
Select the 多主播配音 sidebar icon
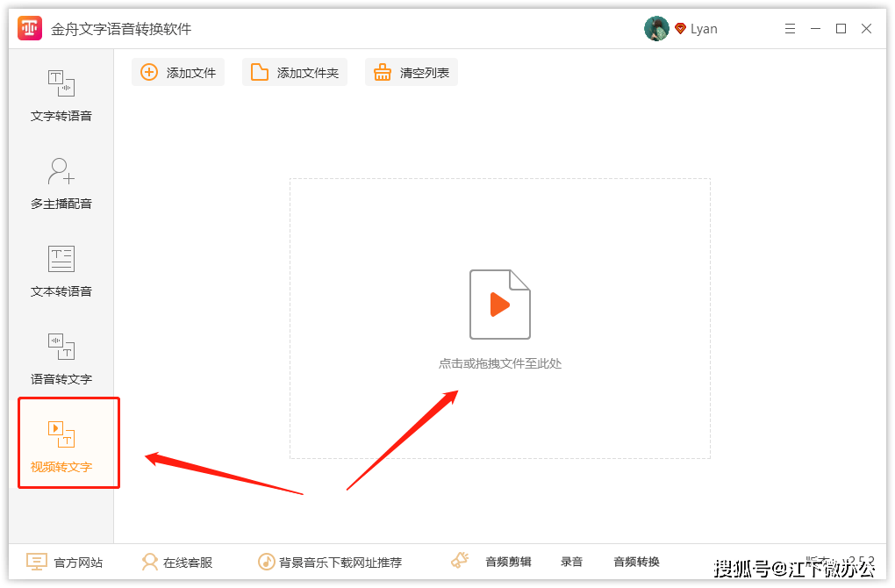pyautogui.click(x=61, y=183)
